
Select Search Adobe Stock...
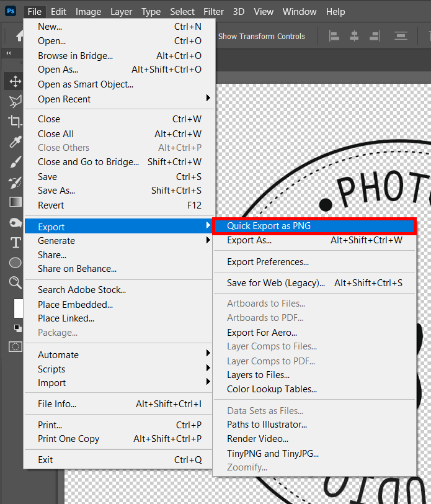click(x=118, y=290)
